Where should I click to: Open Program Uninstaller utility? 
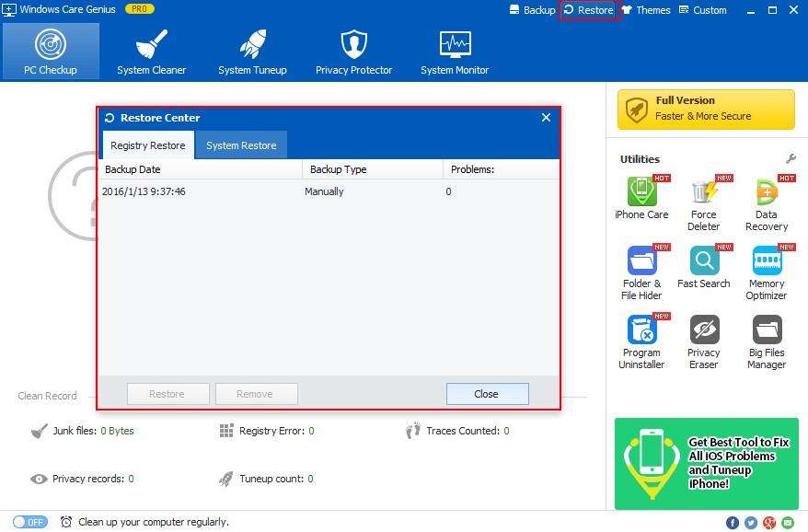coord(641,341)
